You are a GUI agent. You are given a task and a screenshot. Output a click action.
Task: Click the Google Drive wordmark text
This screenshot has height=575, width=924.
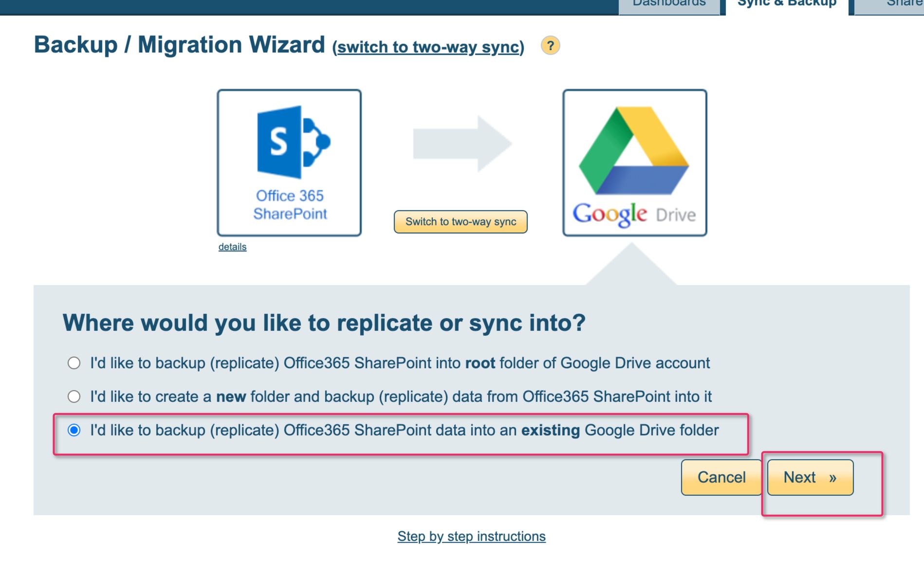tap(634, 214)
